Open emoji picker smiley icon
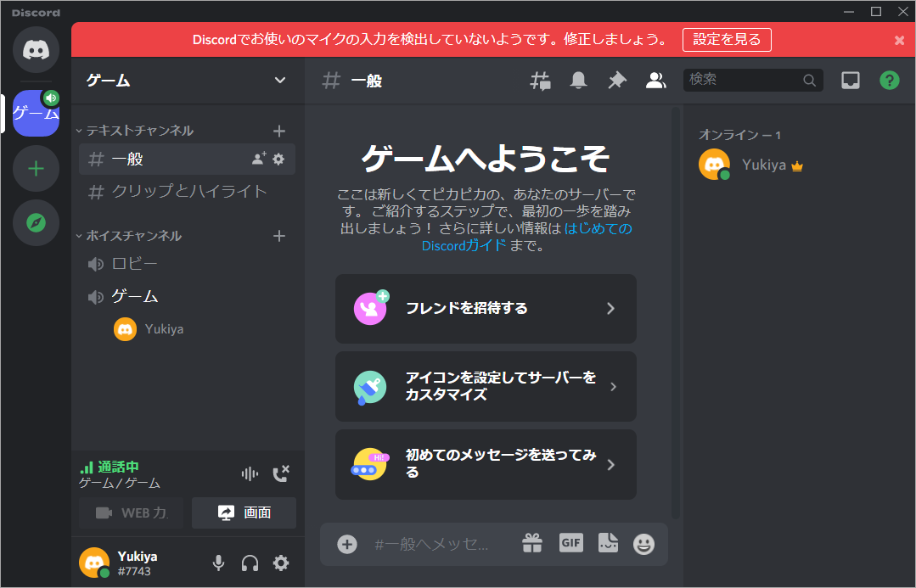The height and width of the screenshot is (588, 916). coord(643,544)
